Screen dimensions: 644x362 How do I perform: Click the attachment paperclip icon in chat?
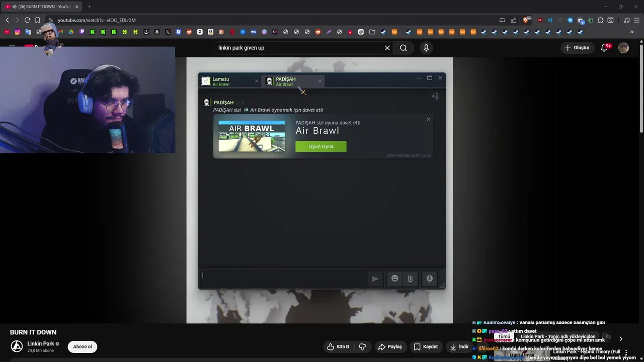pos(410,279)
